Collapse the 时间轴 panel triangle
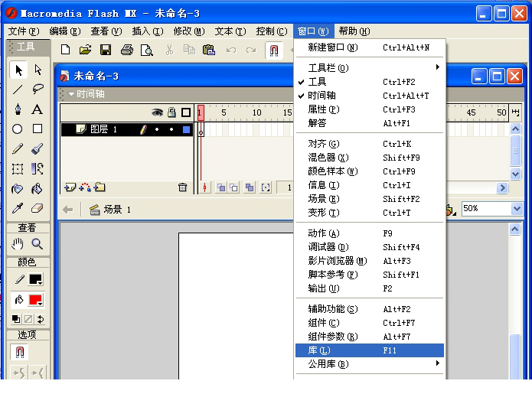Screen dimensions: 532x394 tap(71, 94)
